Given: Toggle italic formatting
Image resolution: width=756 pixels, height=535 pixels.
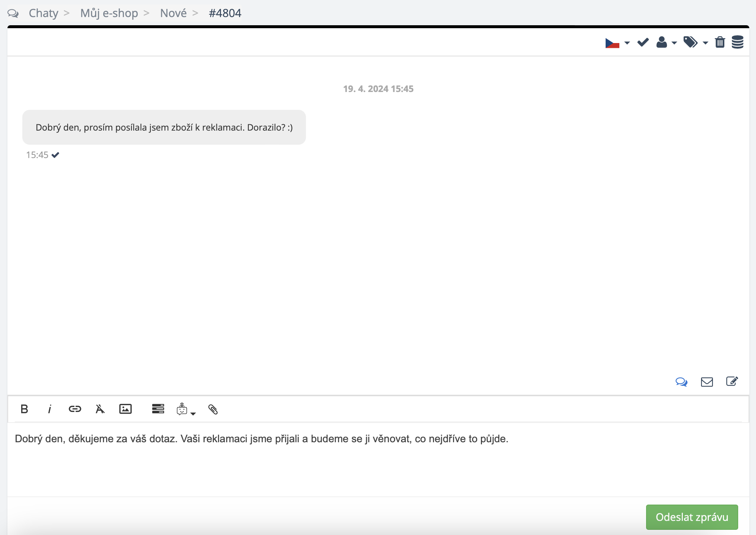Looking at the screenshot, I should pos(49,409).
